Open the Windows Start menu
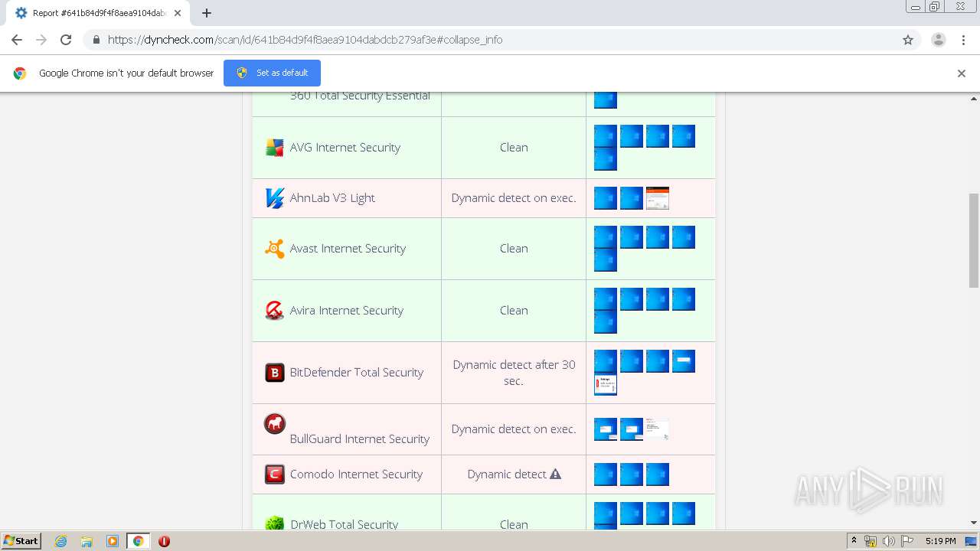 21,541
